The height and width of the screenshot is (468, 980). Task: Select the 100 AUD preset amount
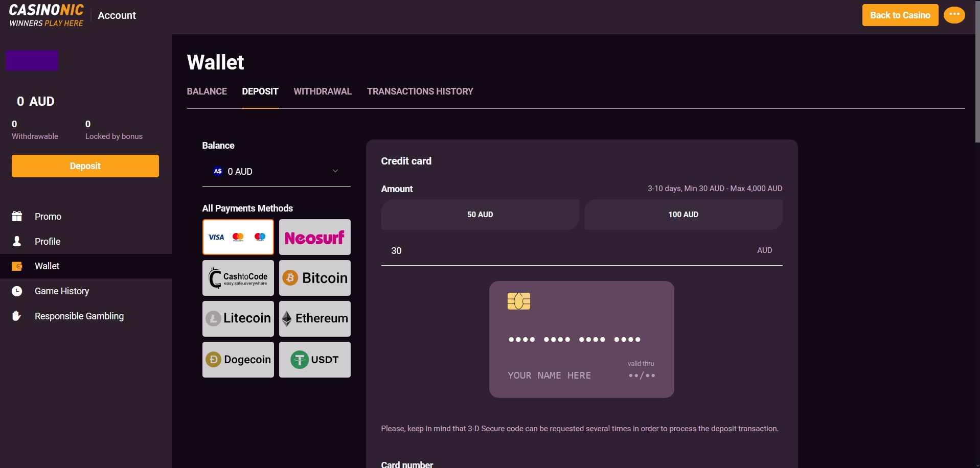[x=683, y=215]
